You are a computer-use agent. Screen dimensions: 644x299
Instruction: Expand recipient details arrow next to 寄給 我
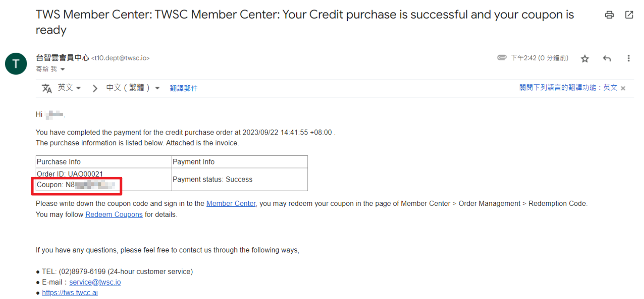pos(63,70)
